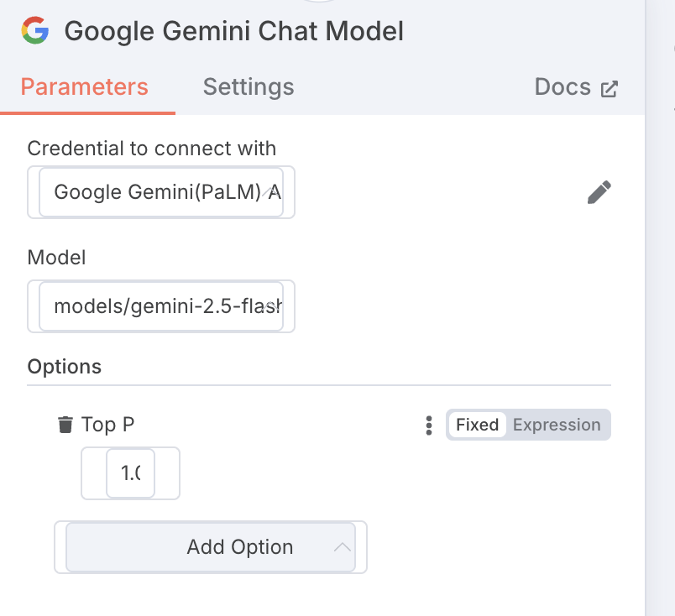The height and width of the screenshot is (616, 675).
Task: Open the Credential to connect with dropdown
Action: click(x=161, y=192)
